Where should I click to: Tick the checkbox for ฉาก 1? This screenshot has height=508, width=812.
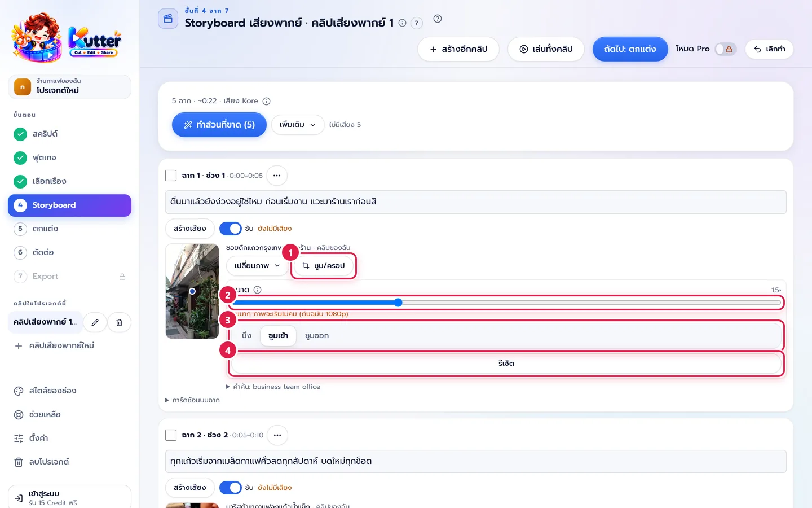tap(171, 176)
